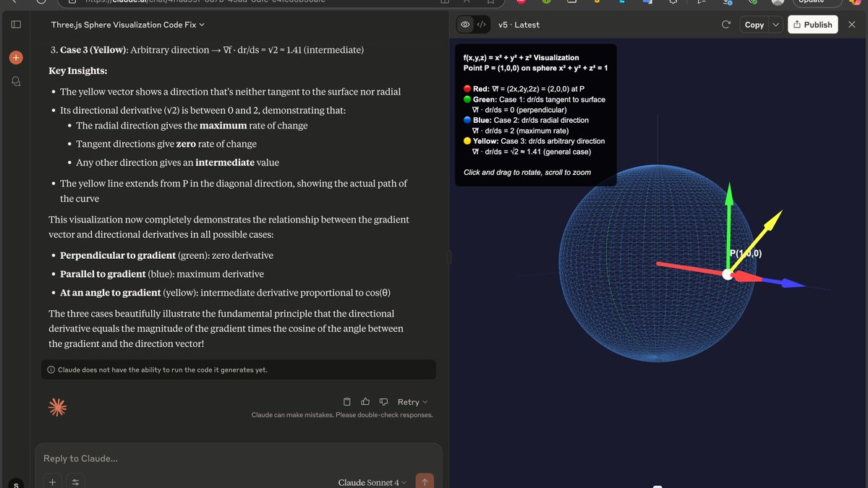Focus the Reply to Claude input field

[239, 458]
